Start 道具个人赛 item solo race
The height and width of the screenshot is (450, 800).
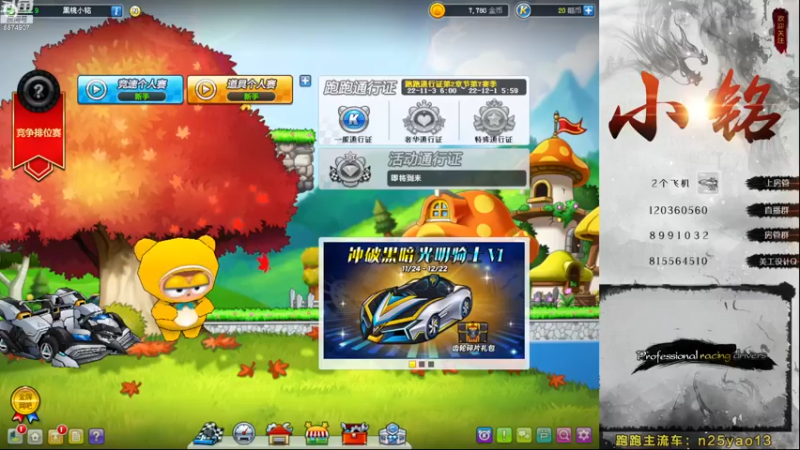pos(240,89)
